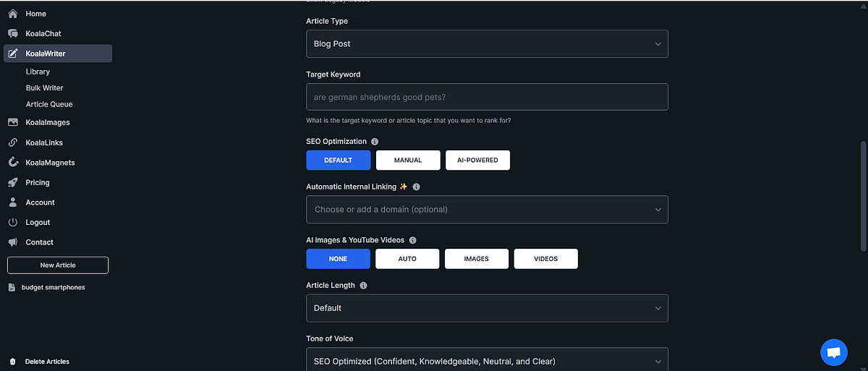Click the Home house icon
The height and width of the screenshot is (371, 868).
(x=13, y=14)
